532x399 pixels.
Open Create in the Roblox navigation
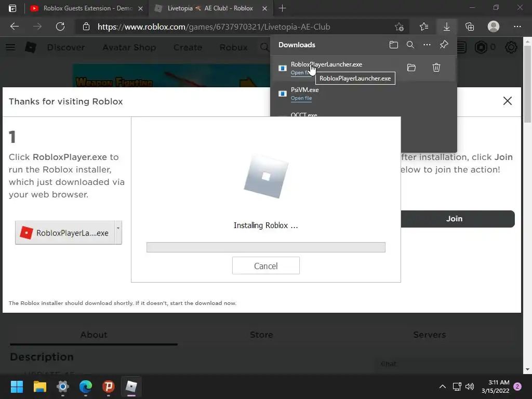coord(188,47)
